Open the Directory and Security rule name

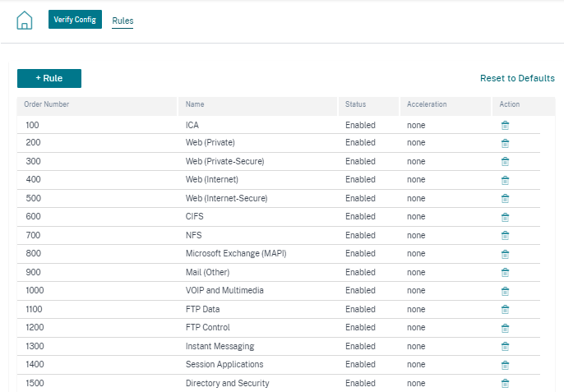[x=227, y=383]
